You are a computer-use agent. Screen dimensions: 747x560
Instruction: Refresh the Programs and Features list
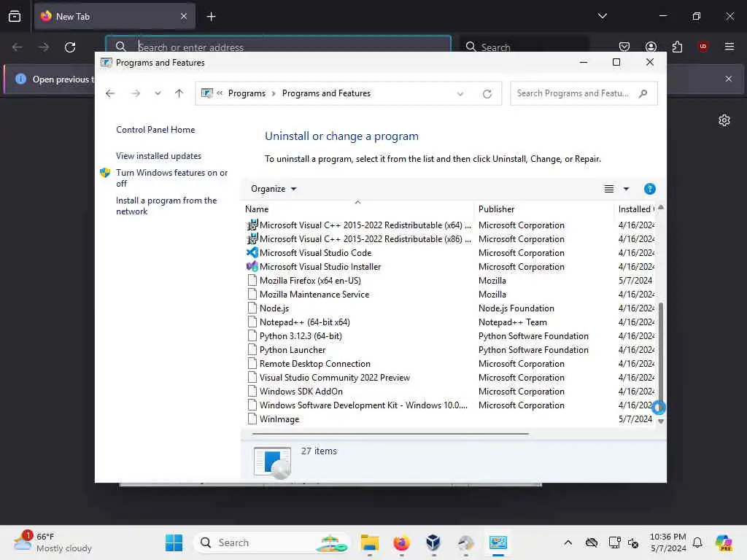[487, 94]
